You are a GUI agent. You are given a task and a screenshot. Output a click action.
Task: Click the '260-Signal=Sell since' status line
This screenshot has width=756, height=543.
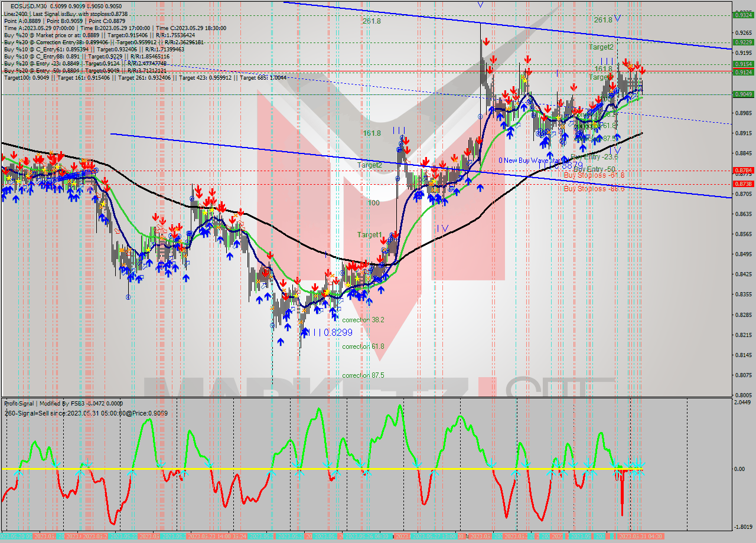coord(86,413)
